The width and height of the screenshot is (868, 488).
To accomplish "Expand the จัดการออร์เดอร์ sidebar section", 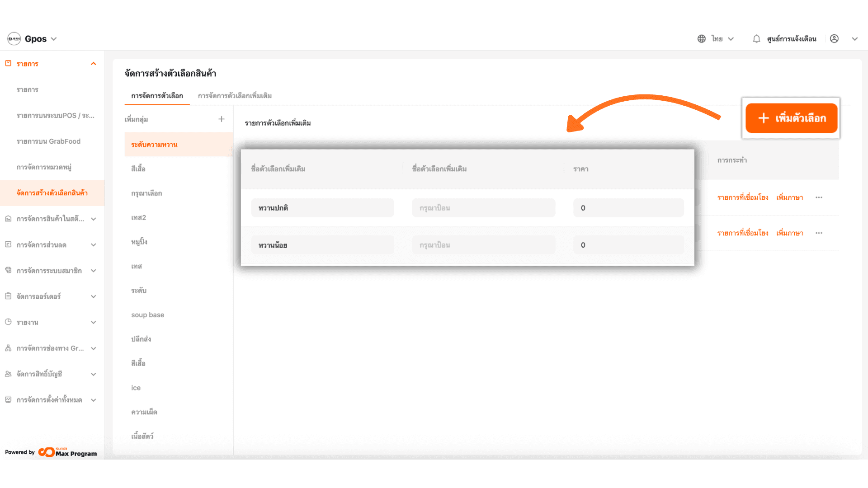I will coord(94,296).
